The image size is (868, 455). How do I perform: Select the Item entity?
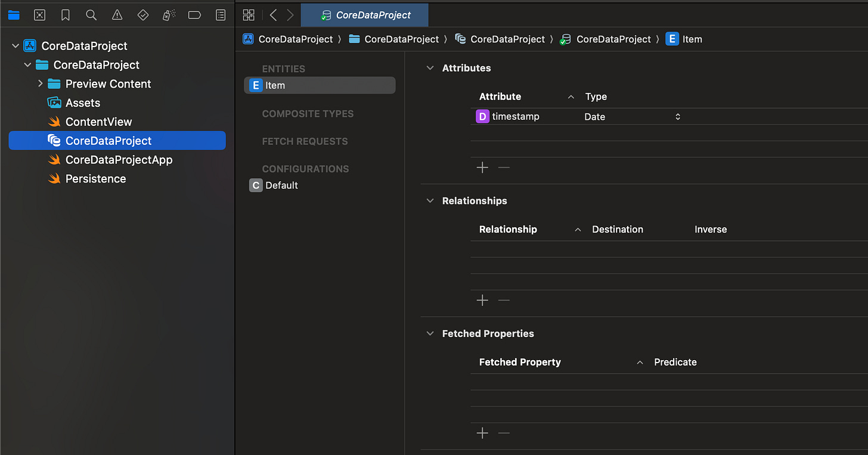(320, 85)
